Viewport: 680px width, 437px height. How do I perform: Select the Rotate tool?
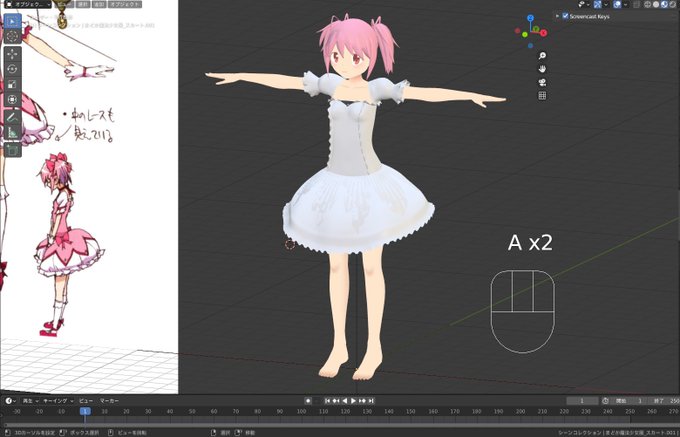12,69
